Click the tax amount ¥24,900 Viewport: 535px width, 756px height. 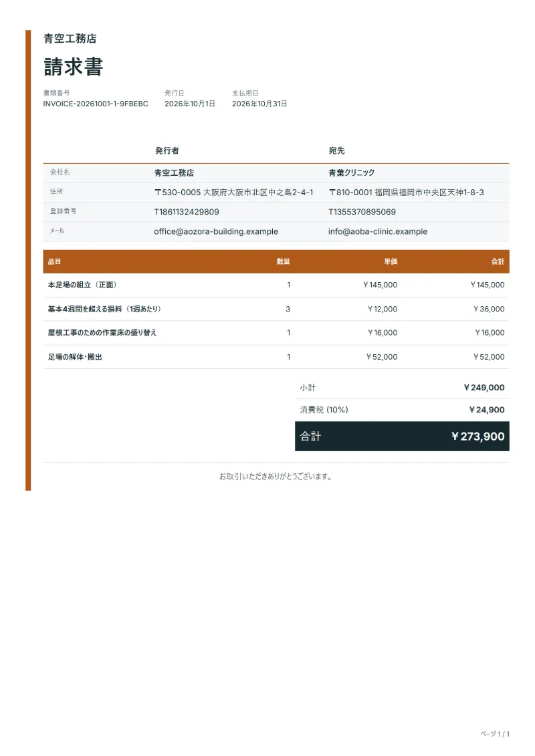487,410
